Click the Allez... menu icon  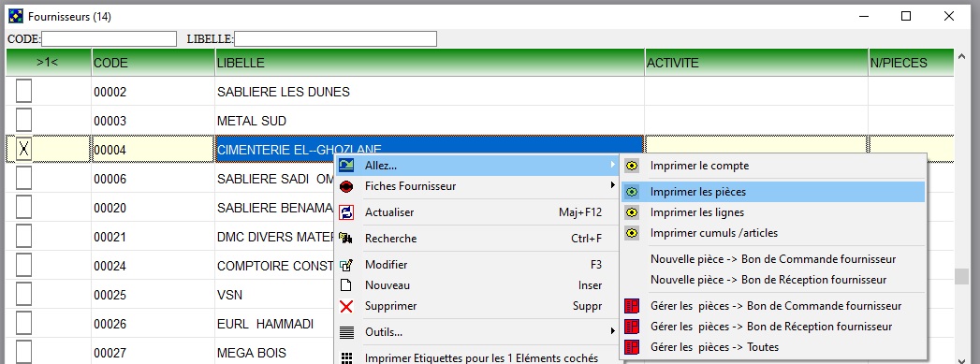point(346,166)
